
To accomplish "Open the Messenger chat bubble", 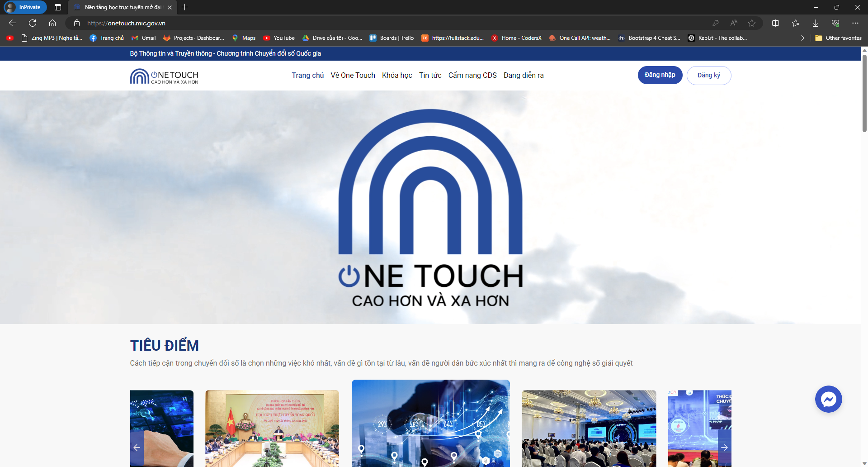I will 828,399.
